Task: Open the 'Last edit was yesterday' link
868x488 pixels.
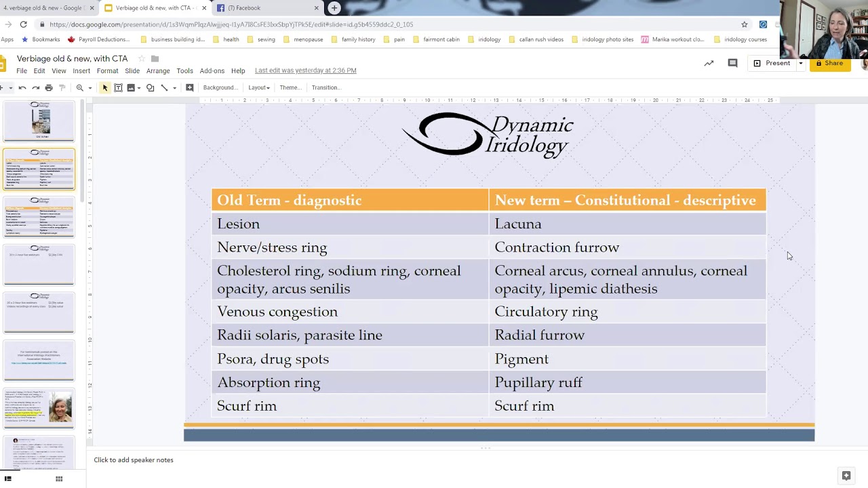Action: (x=305, y=70)
